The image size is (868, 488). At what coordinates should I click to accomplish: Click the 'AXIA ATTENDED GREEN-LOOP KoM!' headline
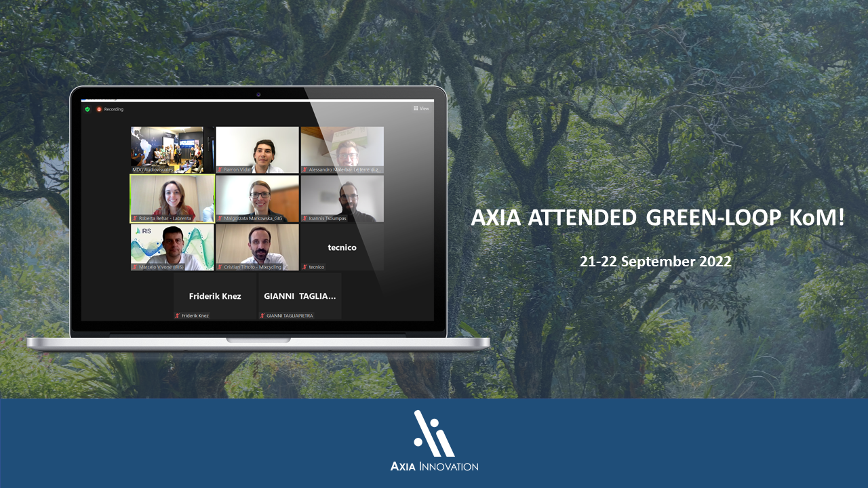[658, 218]
